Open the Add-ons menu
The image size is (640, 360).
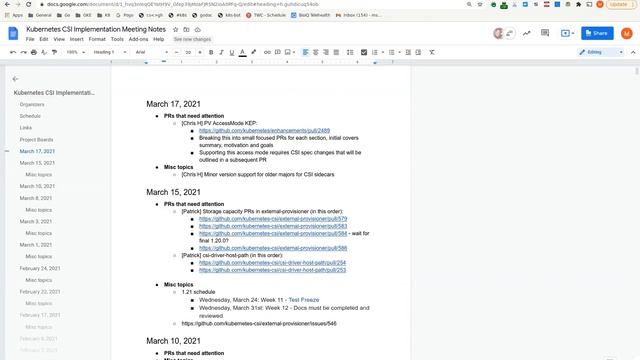138,39
